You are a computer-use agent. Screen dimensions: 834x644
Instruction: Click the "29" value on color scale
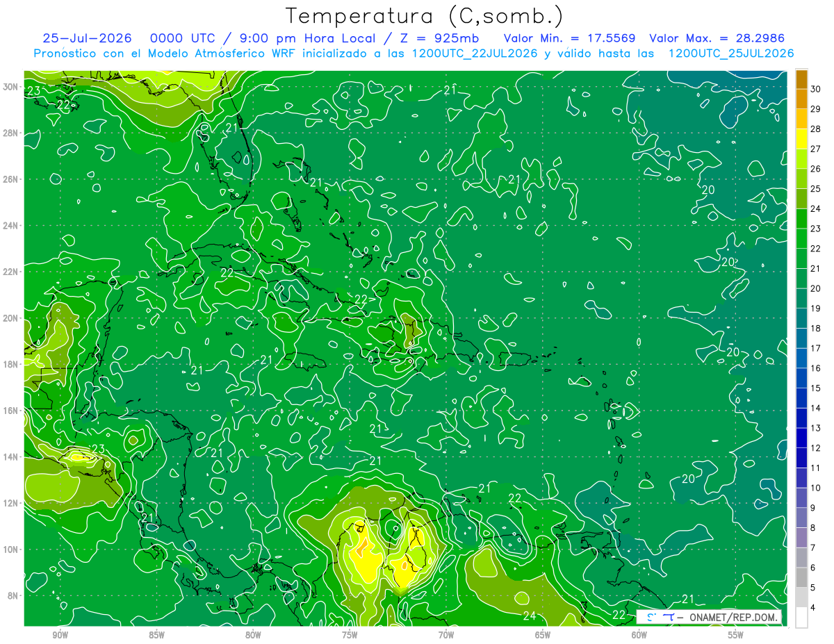pyautogui.click(x=816, y=109)
